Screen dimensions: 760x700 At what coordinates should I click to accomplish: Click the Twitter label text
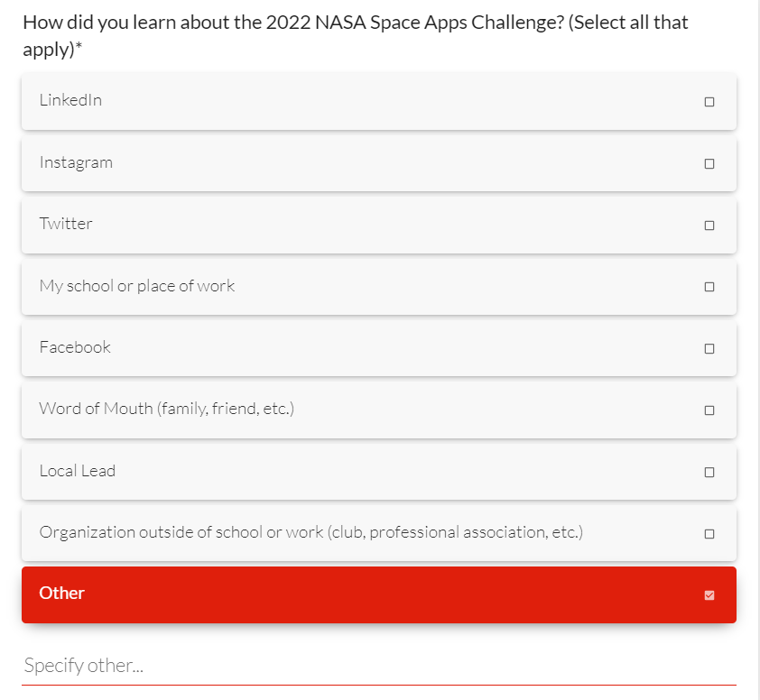[x=66, y=224]
